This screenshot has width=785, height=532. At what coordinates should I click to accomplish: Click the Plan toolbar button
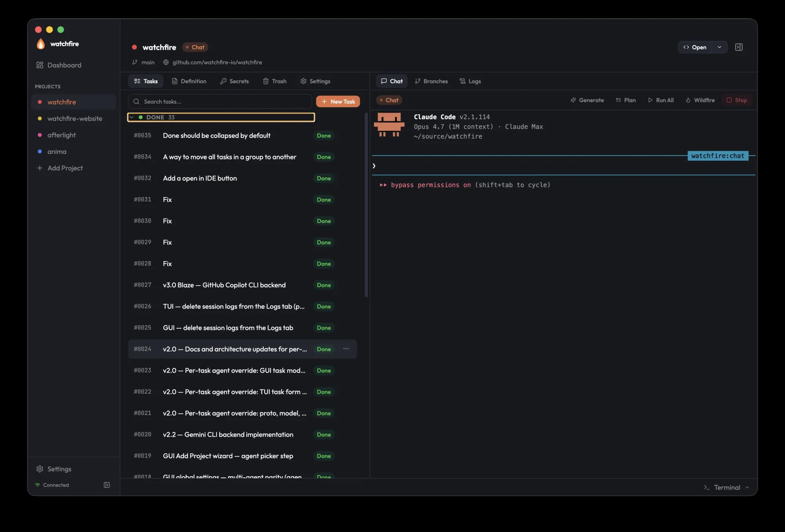tap(626, 100)
